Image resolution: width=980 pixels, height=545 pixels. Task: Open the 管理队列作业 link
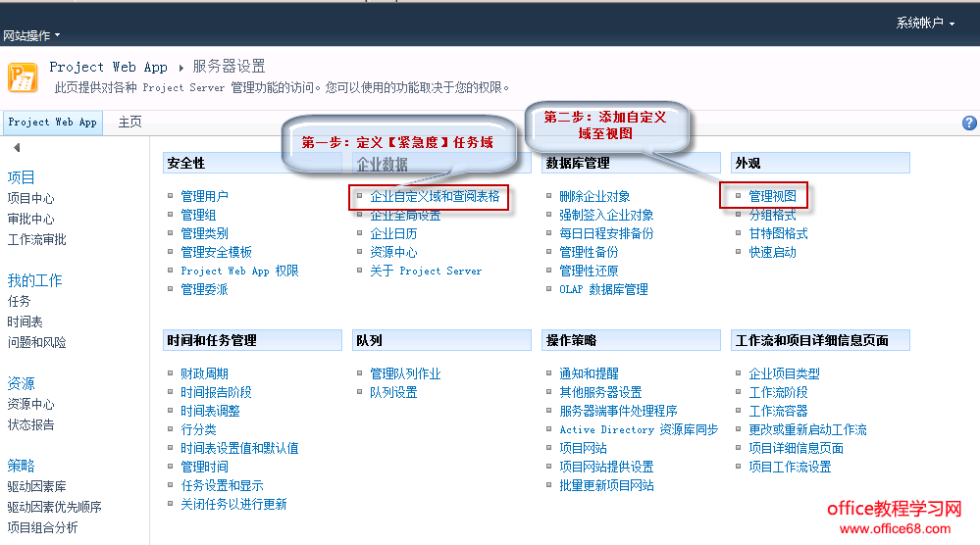pyautogui.click(x=405, y=373)
